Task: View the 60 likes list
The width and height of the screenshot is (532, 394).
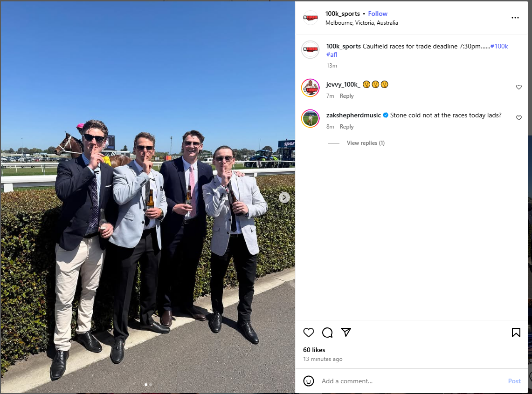Action: point(314,350)
